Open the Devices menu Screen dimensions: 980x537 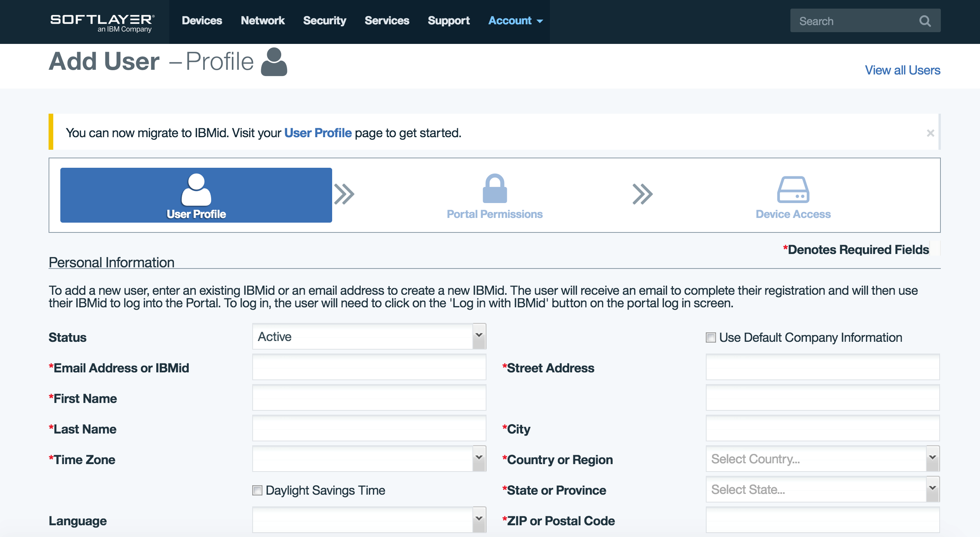pos(202,21)
